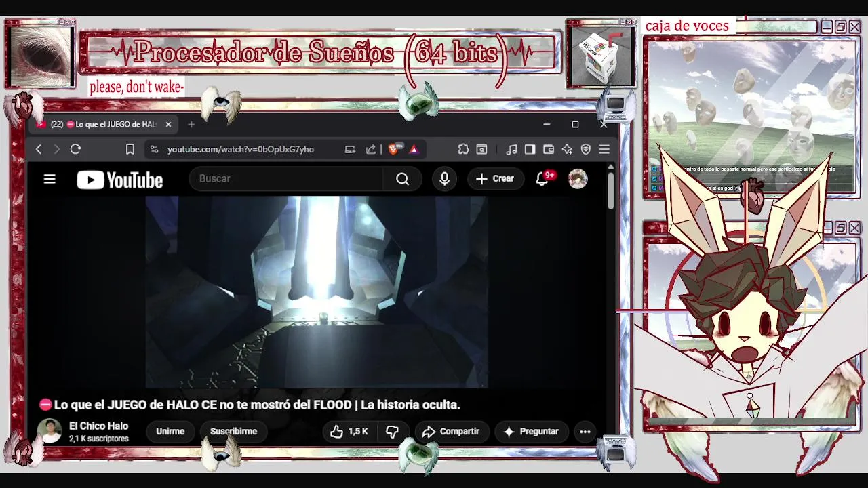Click the page vertical scrollbar
This screenshot has width=868, height=488.
click(611, 192)
